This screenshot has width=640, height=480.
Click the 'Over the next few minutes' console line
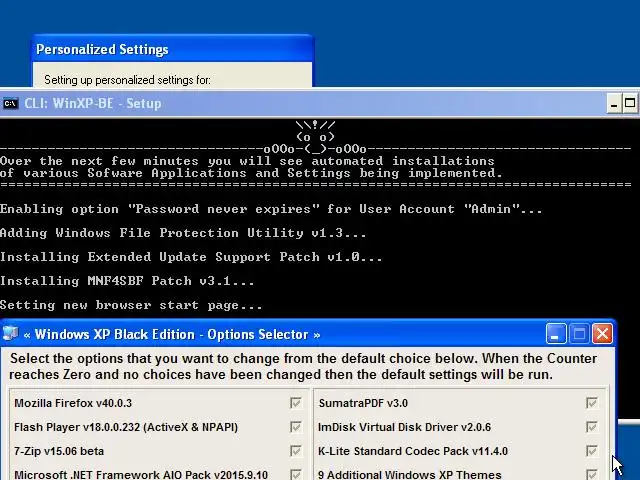pyautogui.click(x=247, y=161)
